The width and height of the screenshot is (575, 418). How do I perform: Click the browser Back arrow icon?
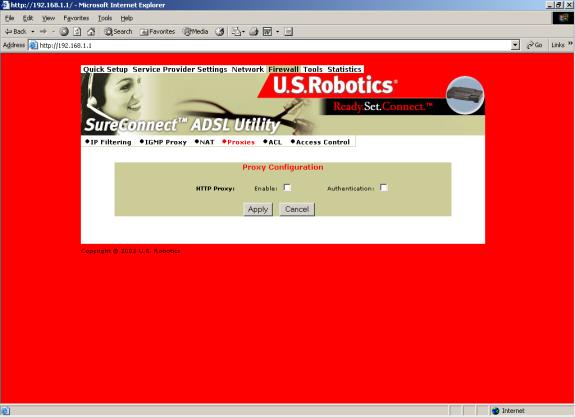tap(8, 32)
